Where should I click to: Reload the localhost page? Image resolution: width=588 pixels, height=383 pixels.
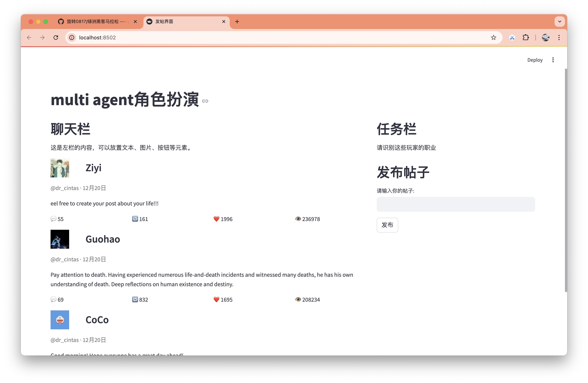(x=56, y=38)
